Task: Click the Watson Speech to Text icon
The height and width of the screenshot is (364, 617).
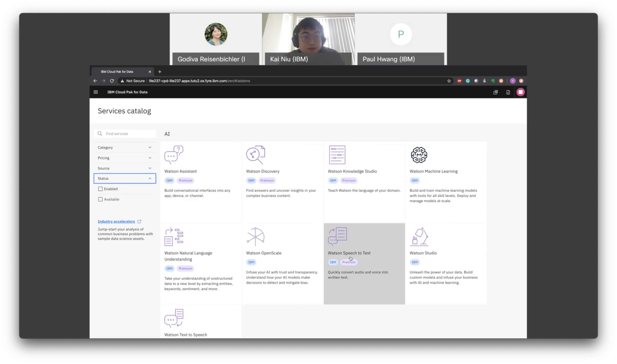Action: pos(337,237)
